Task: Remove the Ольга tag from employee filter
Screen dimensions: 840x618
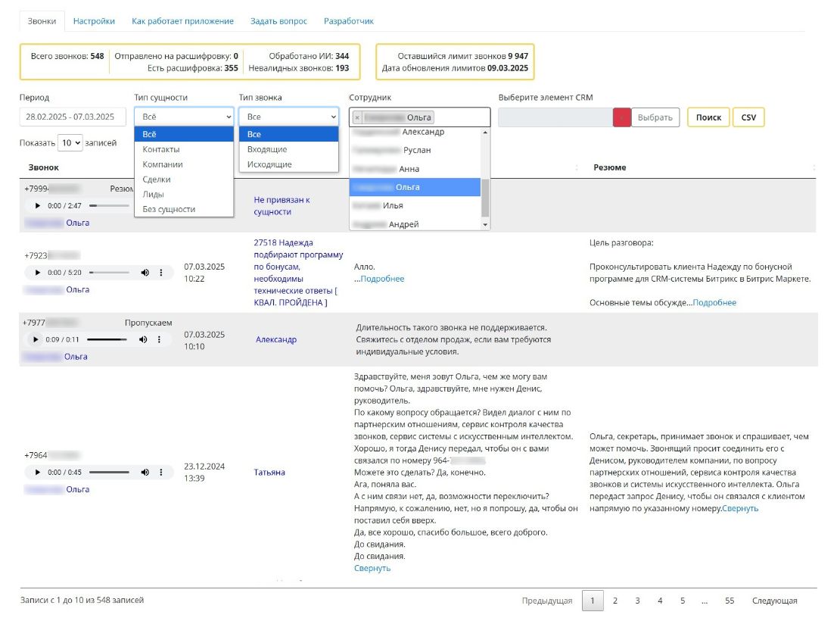Action: pos(357,117)
